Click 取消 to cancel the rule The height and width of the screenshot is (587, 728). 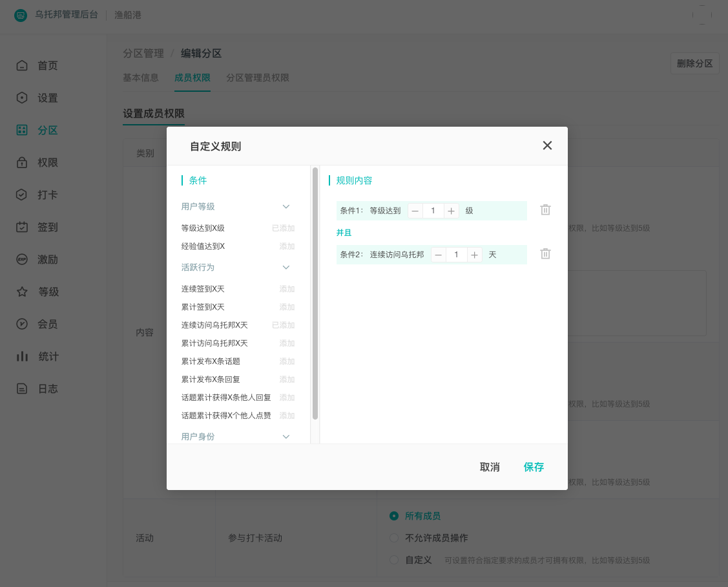(490, 467)
